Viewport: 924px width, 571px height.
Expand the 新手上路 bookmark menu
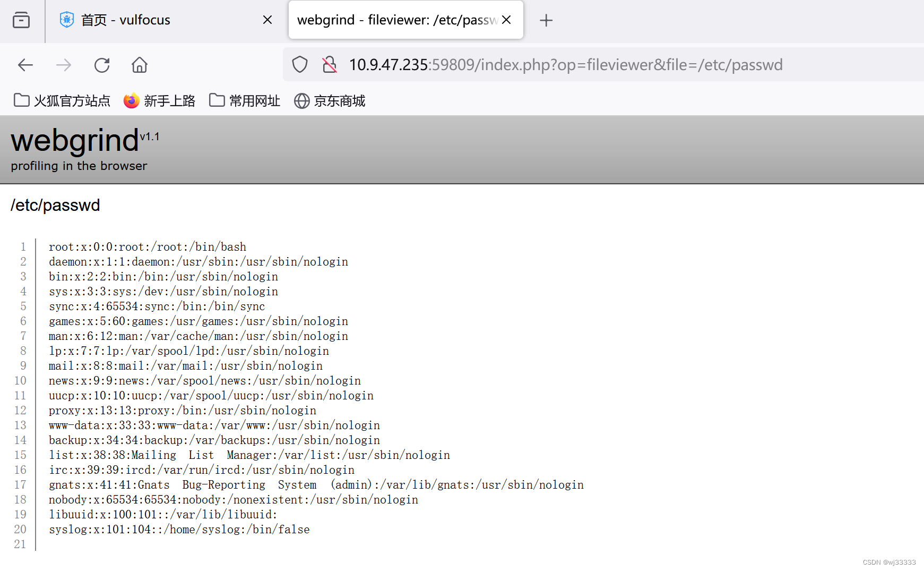point(159,101)
